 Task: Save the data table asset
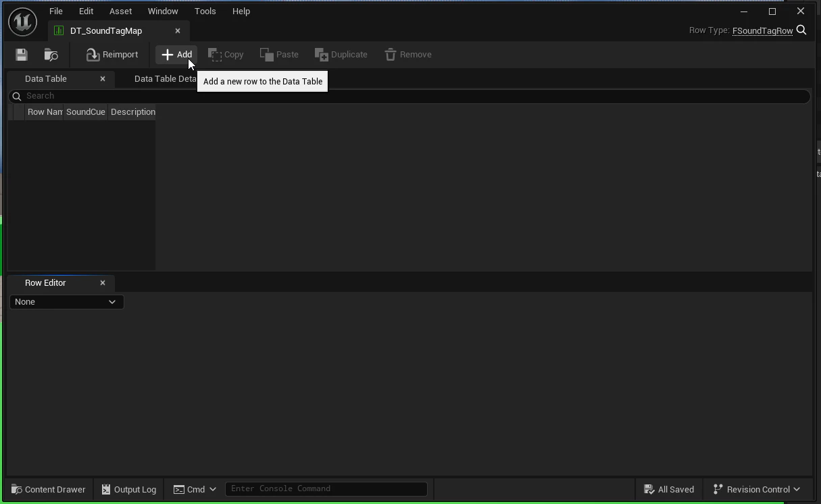pyautogui.click(x=21, y=55)
